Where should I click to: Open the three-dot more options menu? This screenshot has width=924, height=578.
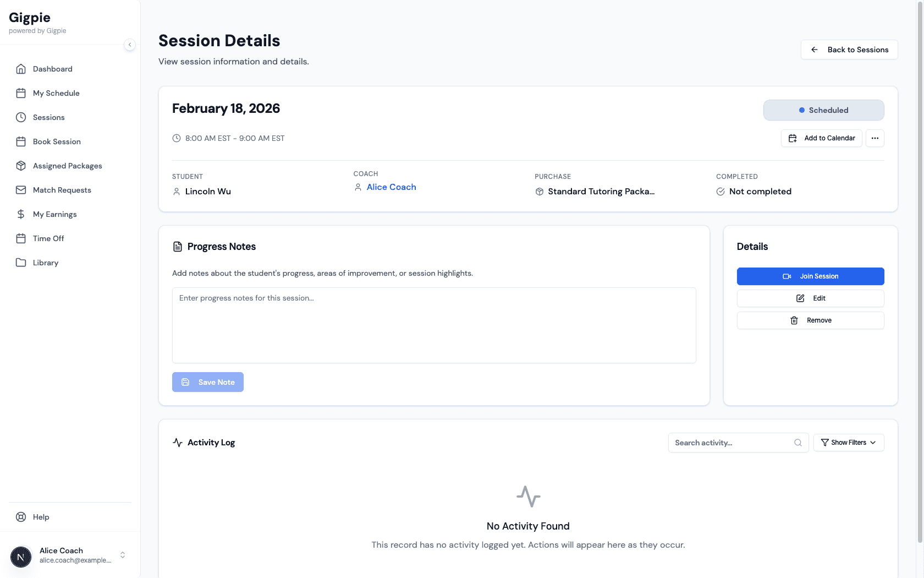tap(875, 138)
